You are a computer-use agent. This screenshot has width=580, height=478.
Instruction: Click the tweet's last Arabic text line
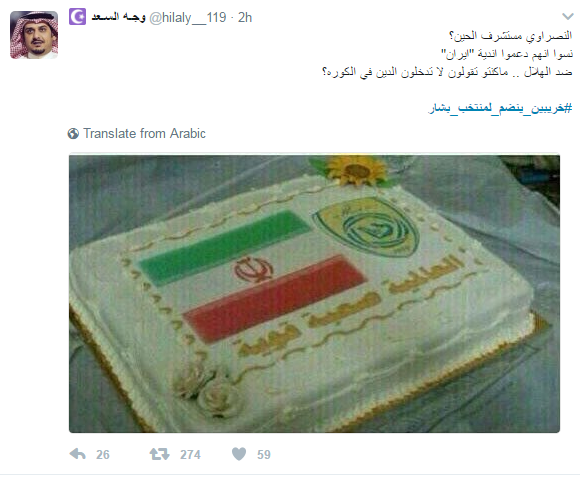pos(447,72)
